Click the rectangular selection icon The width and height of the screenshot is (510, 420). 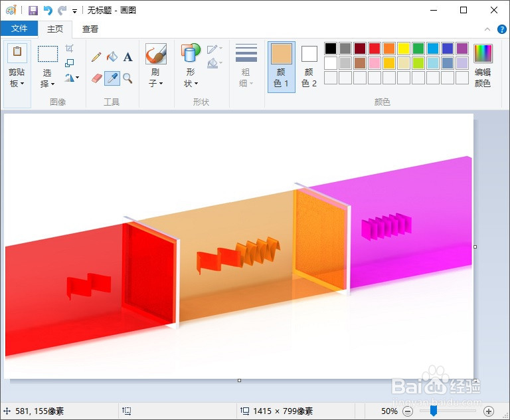pyautogui.click(x=48, y=54)
